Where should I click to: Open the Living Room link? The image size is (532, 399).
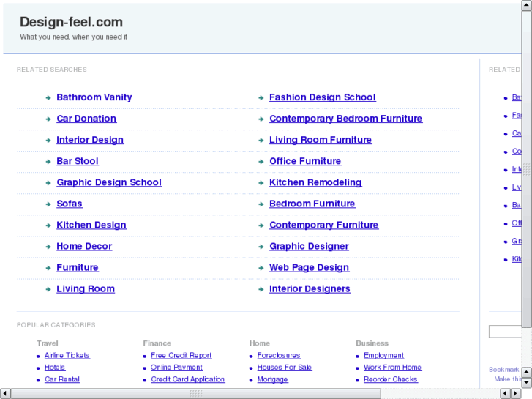[x=86, y=289]
